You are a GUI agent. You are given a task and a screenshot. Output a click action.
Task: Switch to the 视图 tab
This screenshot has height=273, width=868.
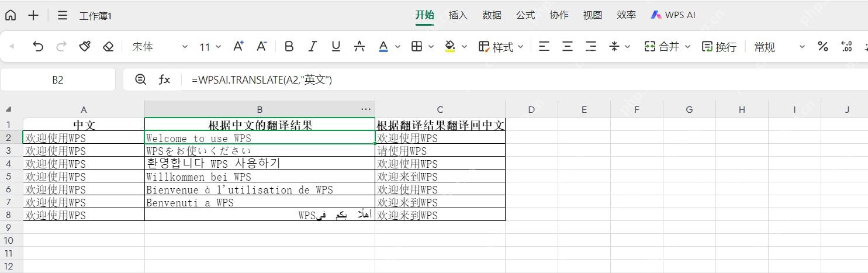click(x=593, y=15)
